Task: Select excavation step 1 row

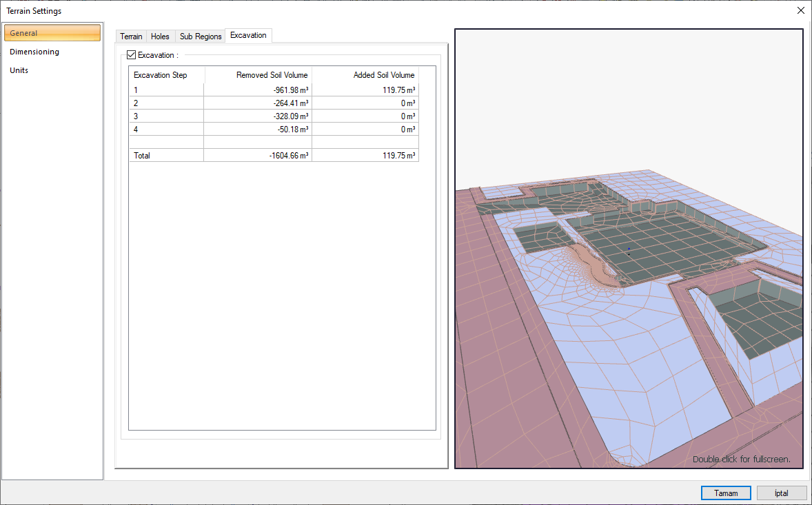Action: [x=165, y=90]
